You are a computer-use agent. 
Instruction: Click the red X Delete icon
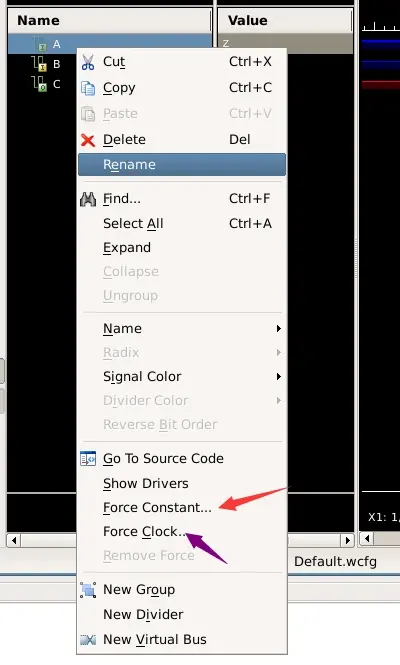click(x=88, y=140)
